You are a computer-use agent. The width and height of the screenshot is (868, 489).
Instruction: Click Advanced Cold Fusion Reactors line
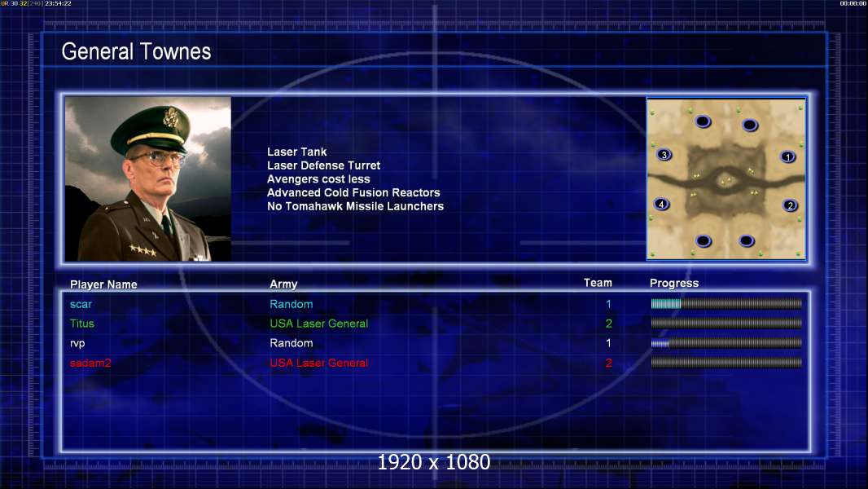[x=353, y=192]
